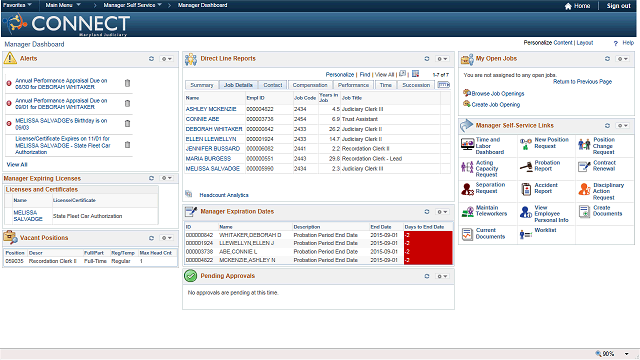
Task: Open the Manager Self Service breadcrumb menu
Action: tap(132, 5)
